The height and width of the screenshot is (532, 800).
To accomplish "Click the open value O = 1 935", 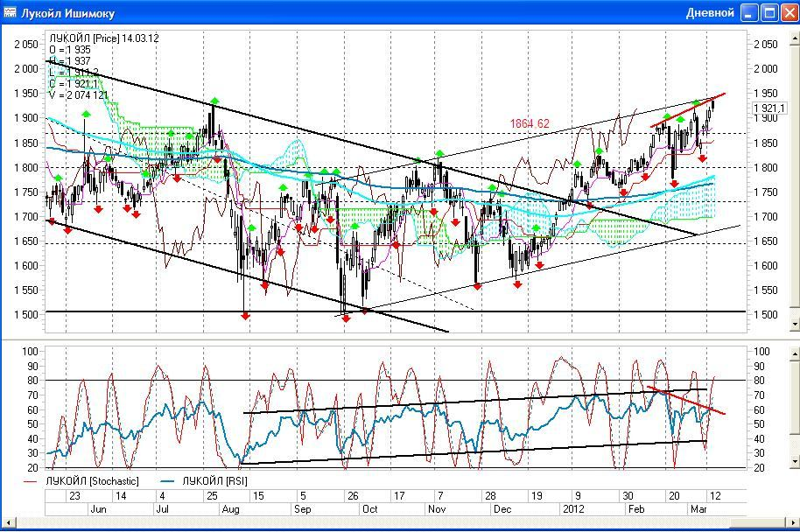I will click(x=70, y=50).
